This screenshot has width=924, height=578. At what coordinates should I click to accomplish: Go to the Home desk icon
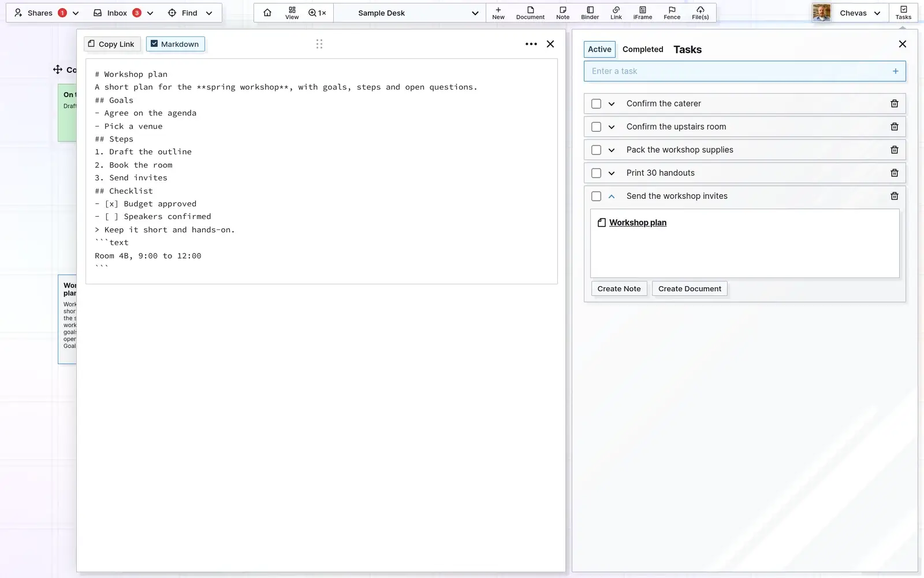pyautogui.click(x=267, y=13)
